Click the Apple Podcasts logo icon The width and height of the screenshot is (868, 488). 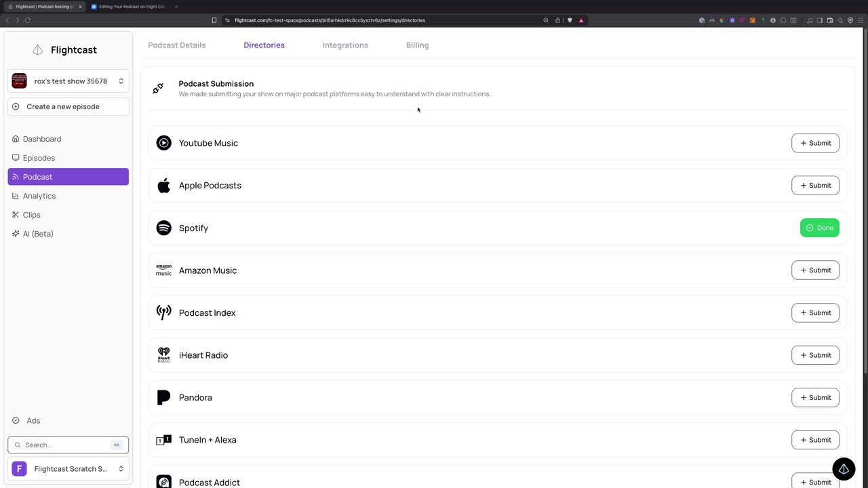pos(163,186)
